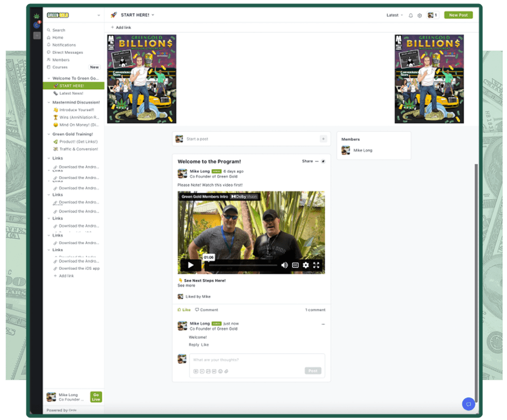Play the Green Gold Members Intro video

click(x=191, y=265)
